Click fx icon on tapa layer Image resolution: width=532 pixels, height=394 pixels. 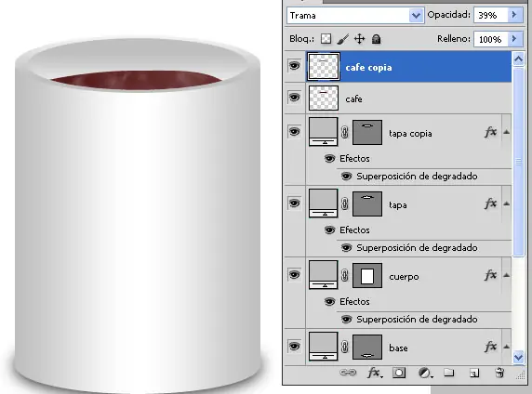pyautogui.click(x=490, y=204)
